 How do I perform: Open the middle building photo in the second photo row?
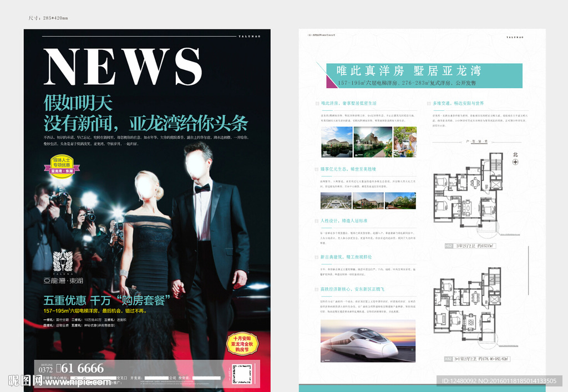click(368, 201)
